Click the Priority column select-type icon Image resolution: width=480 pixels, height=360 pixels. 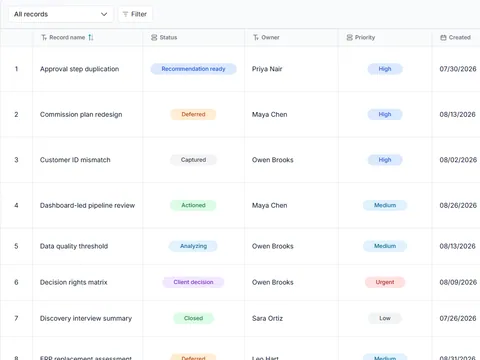(349, 37)
